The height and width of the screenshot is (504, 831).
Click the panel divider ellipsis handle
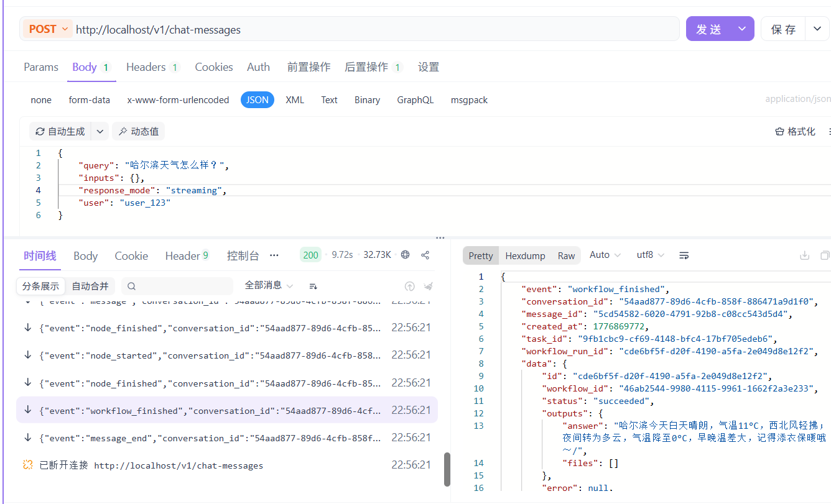(440, 237)
